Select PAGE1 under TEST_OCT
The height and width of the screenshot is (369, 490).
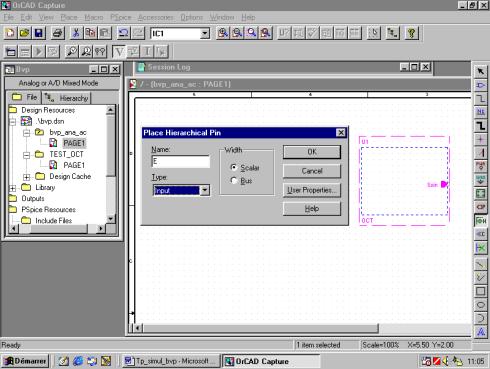pyautogui.click(x=74, y=165)
